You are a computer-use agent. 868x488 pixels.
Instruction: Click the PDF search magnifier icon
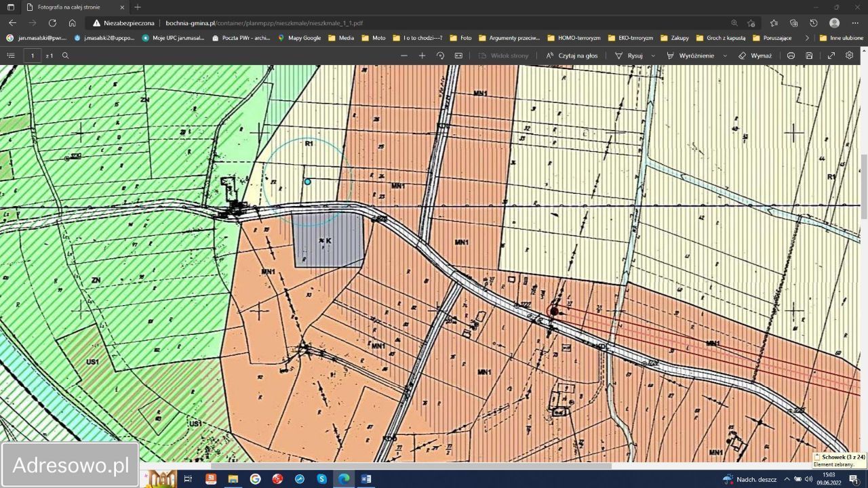coord(66,56)
